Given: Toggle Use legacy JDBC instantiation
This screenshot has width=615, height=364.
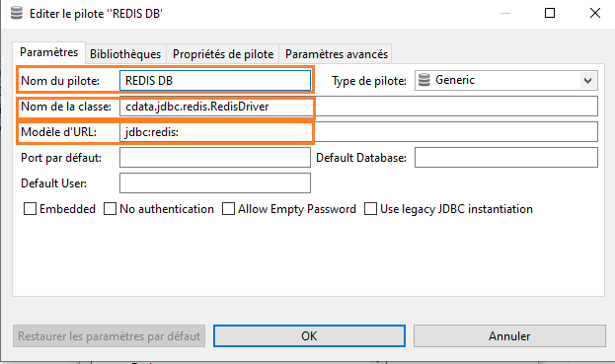Looking at the screenshot, I should coord(370,209).
